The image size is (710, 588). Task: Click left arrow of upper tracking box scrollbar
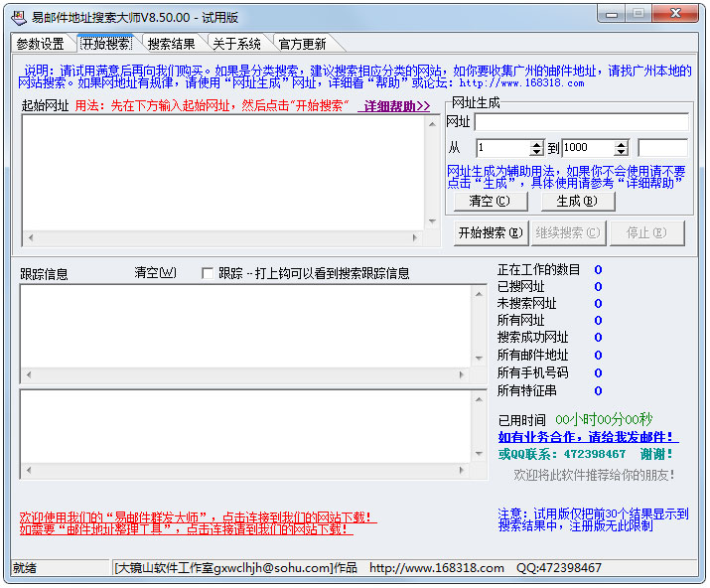29,374
